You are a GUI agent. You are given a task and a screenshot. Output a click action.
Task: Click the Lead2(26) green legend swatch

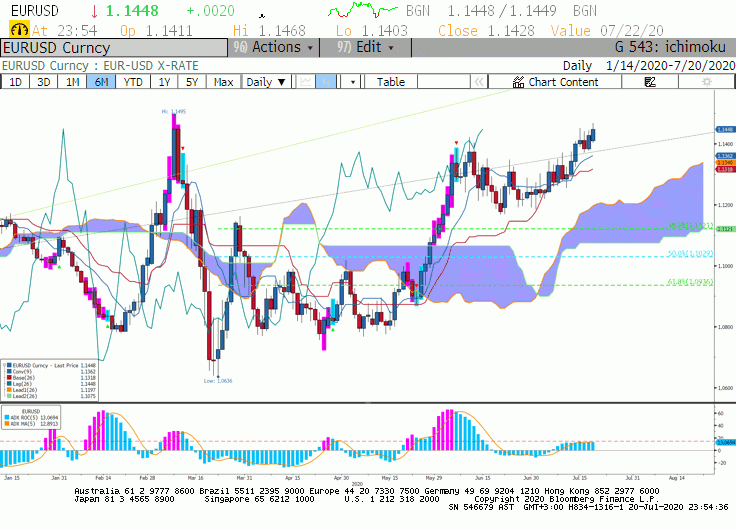pyautogui.click(x=10, y=396)
